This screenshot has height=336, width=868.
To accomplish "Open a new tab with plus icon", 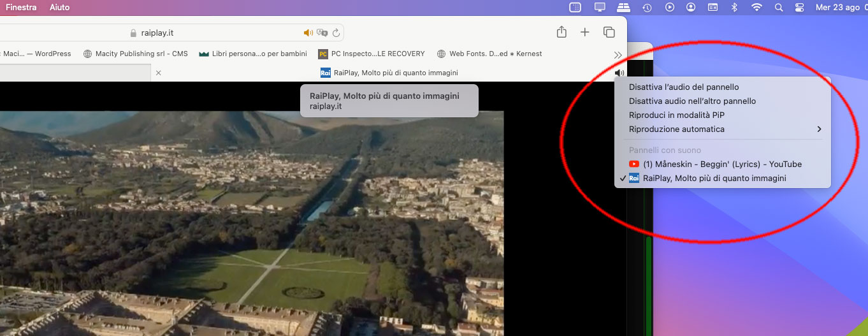I will click(584, 32).
